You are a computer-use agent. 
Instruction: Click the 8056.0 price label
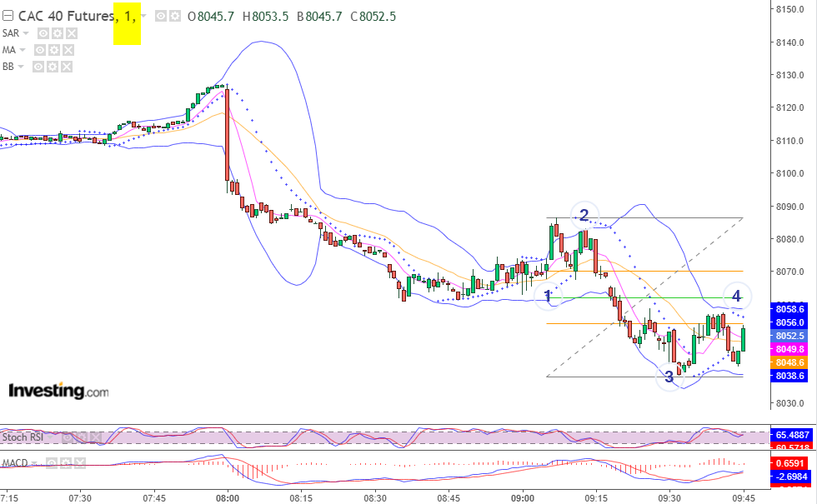(790, 323)
